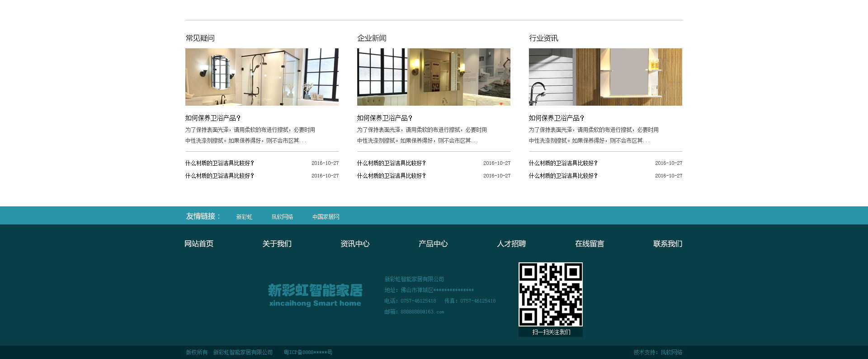This screenshot has height=359, width=868.
Task: Select 联系我们 in footer navigation
Action: click(x=667, y=244)
